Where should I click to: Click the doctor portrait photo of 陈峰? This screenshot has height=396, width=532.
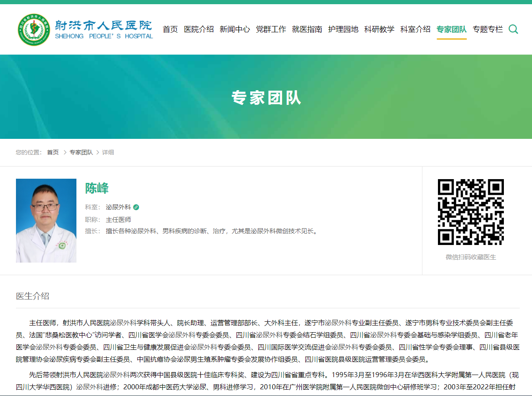point(46,221)
